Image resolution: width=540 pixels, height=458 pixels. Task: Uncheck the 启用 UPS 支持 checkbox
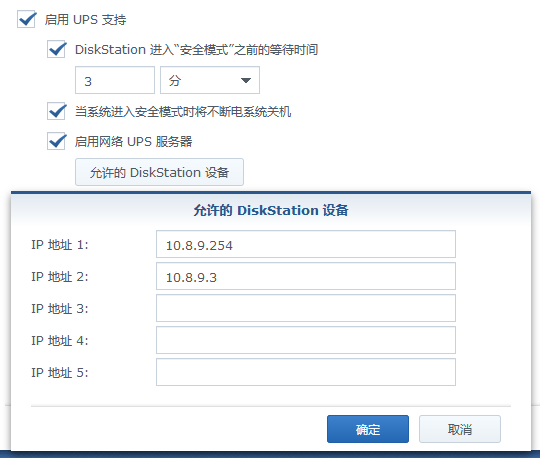pos(26,20)
